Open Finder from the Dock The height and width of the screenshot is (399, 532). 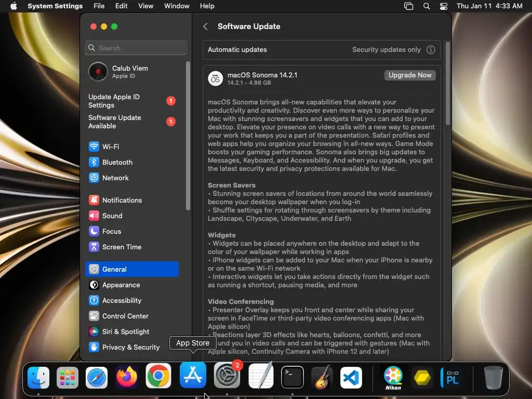coord(38,377)
